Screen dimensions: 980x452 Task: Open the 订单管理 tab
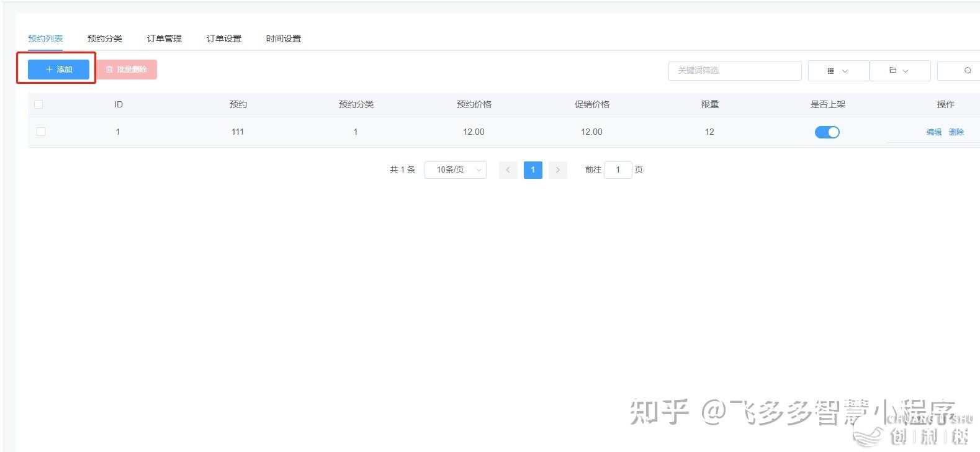[x=164, y=38]
